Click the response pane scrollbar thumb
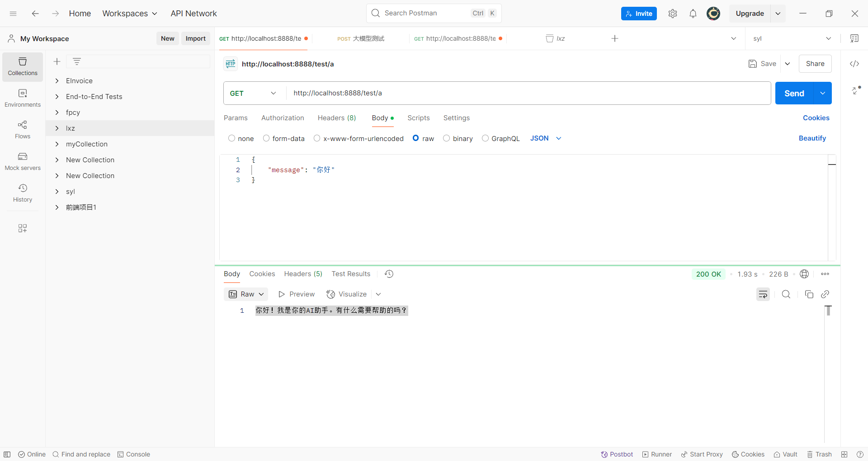868x461 pixels. point(828,310)
